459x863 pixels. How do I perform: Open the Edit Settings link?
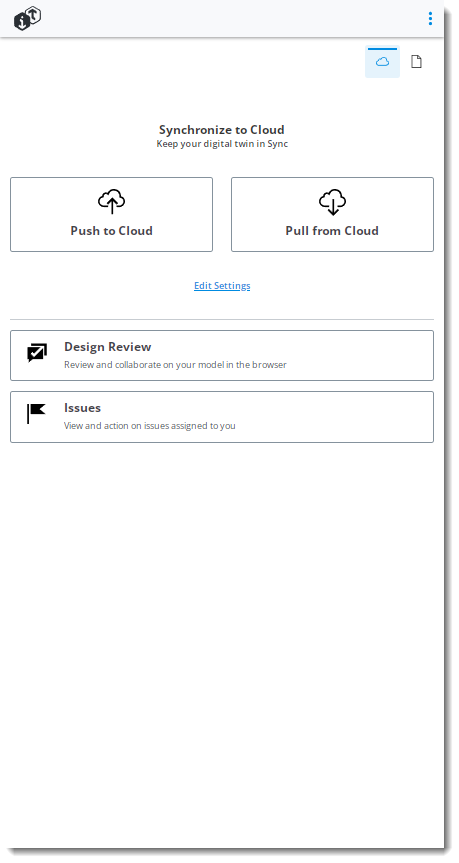tap(222, 286)
